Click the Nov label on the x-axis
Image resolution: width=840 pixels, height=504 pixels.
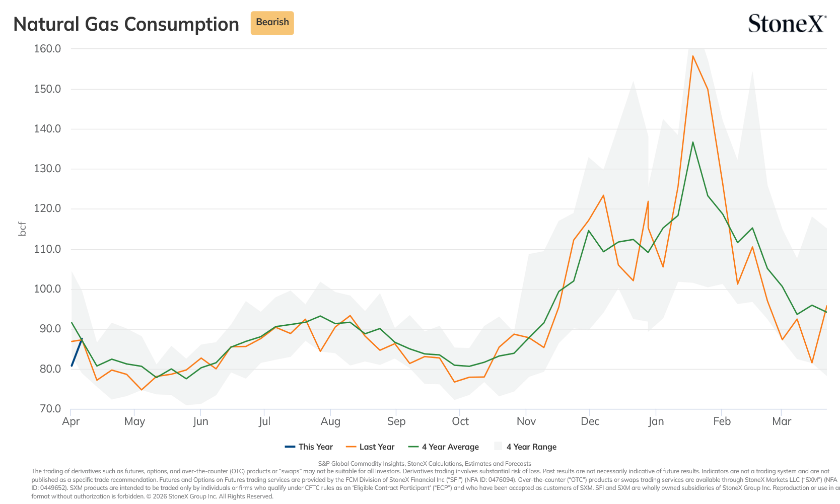[x=526, y=421]
